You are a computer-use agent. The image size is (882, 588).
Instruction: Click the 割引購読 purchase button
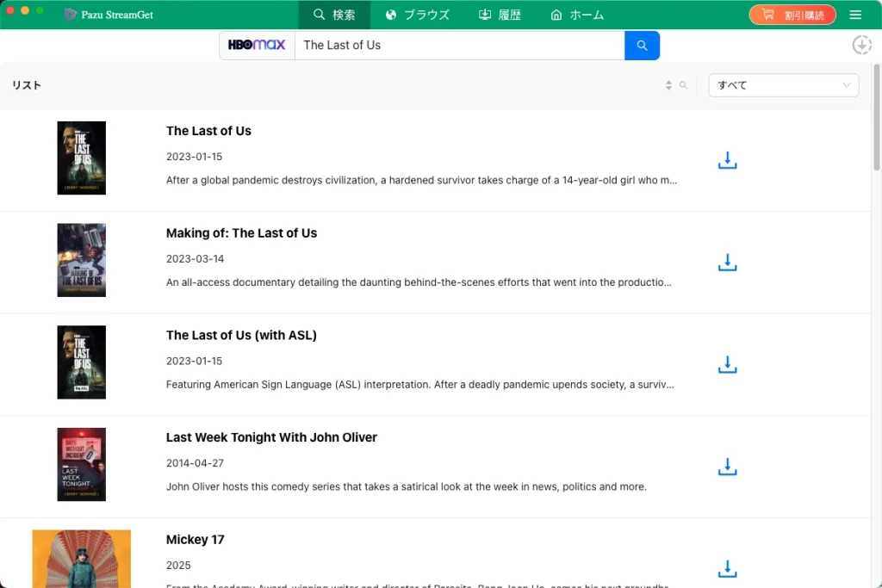(792, 15)
